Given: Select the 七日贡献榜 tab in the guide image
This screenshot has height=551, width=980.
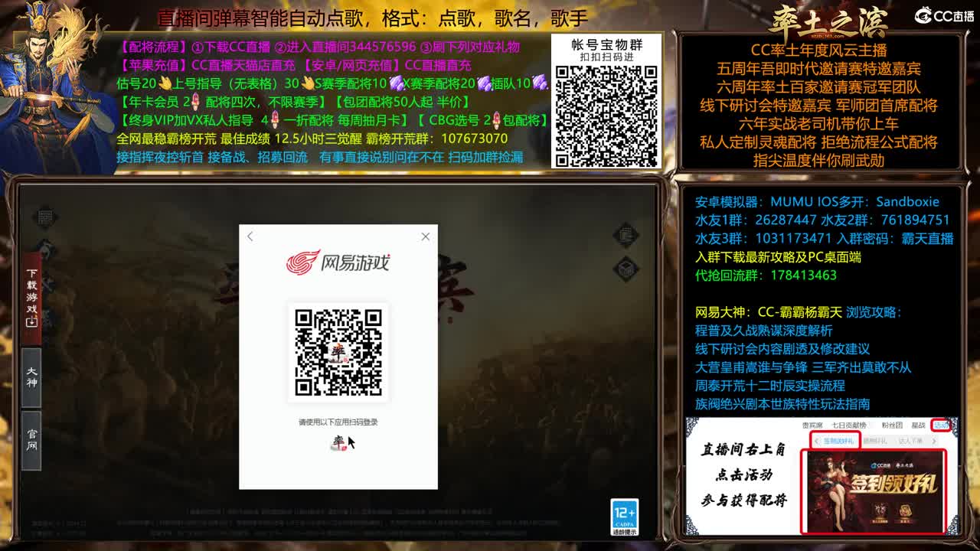Looking at the screenshot, I should click(x=850, y=425).
